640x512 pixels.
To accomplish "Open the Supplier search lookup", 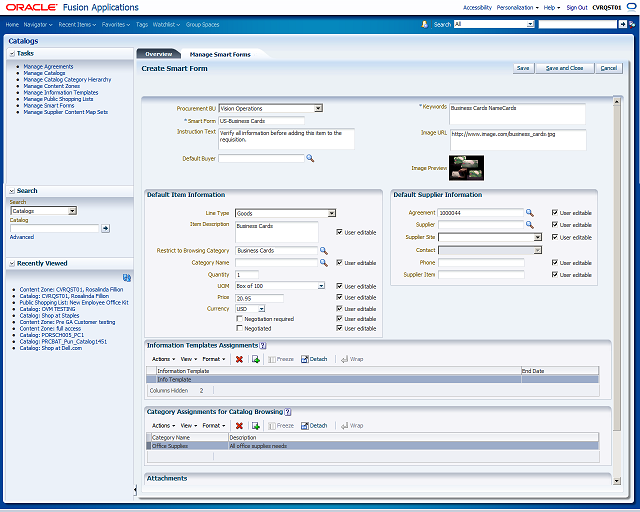I will (529, 225).
